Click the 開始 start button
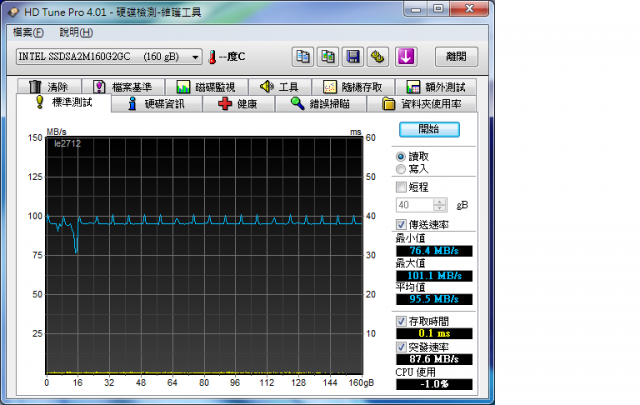This screenshot has height=405, width=640. (x=429, y=129)
